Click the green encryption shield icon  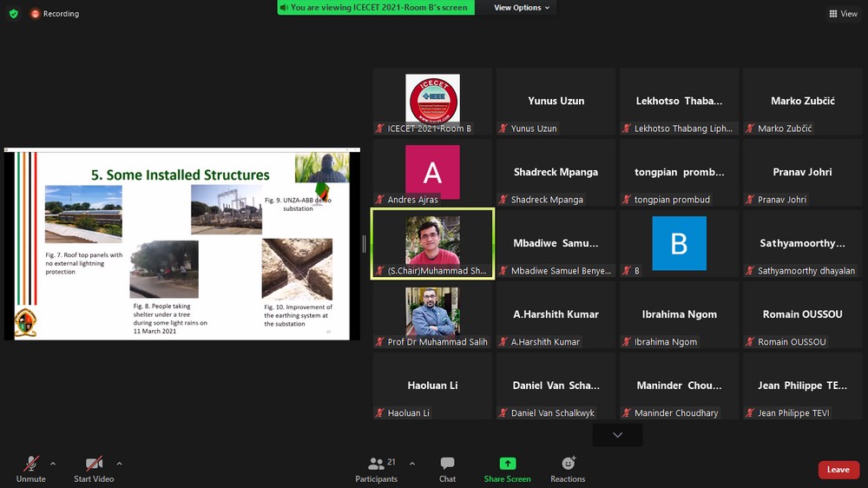tap(13, 14)
